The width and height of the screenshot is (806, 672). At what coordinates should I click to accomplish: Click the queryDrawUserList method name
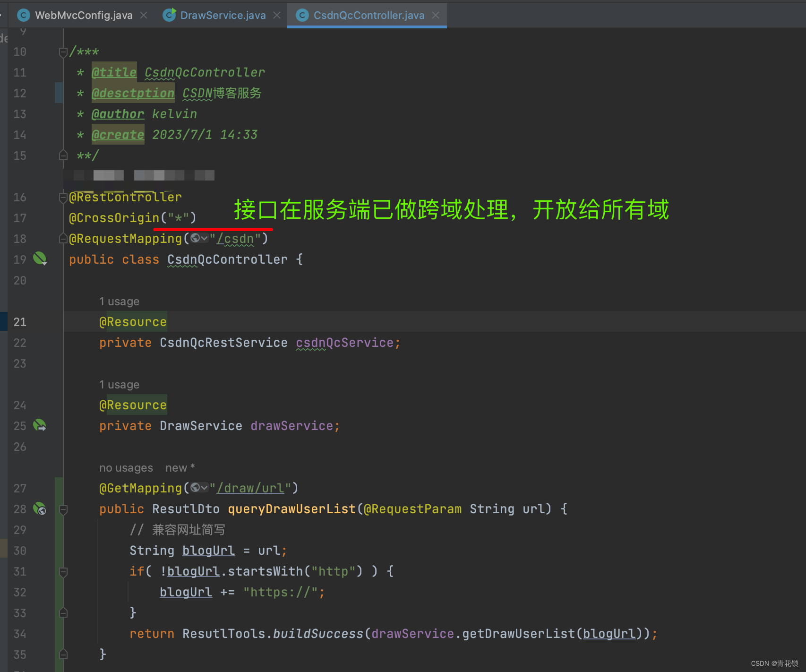click(292, 509)
